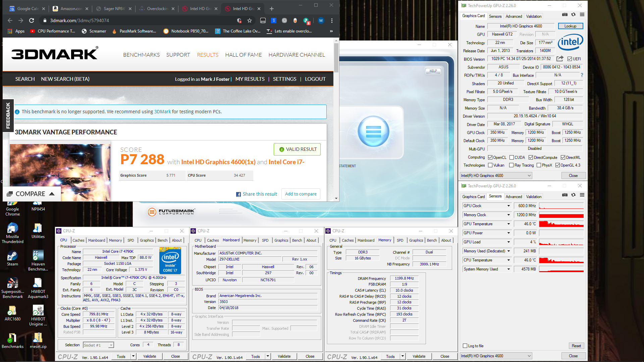
Task: Open the Mozilla Thunderbird desktop icon
Action: (12, 233)
